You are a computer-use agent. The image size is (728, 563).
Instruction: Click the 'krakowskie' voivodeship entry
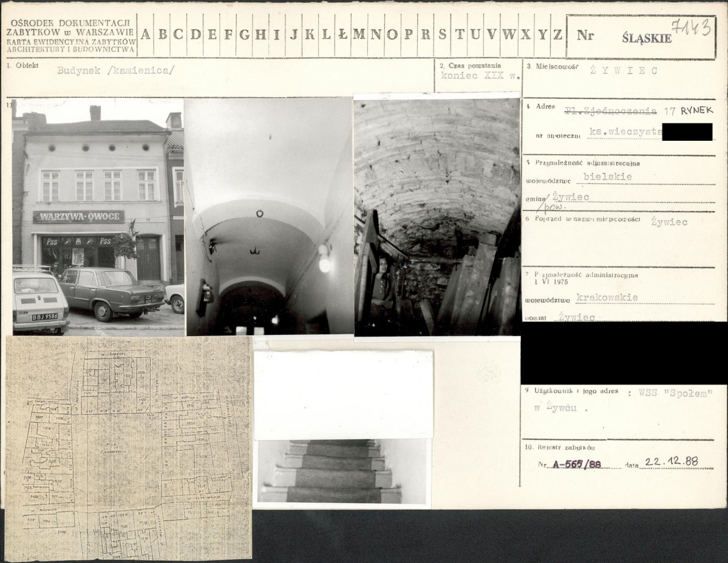coord(606,298)
